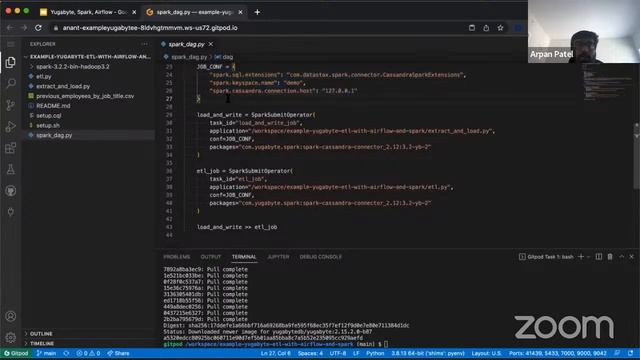The height and width of the screenshot is (360, 640).
Task: Switch to the JUPYTER panel tab
Action: pos(278,257)
